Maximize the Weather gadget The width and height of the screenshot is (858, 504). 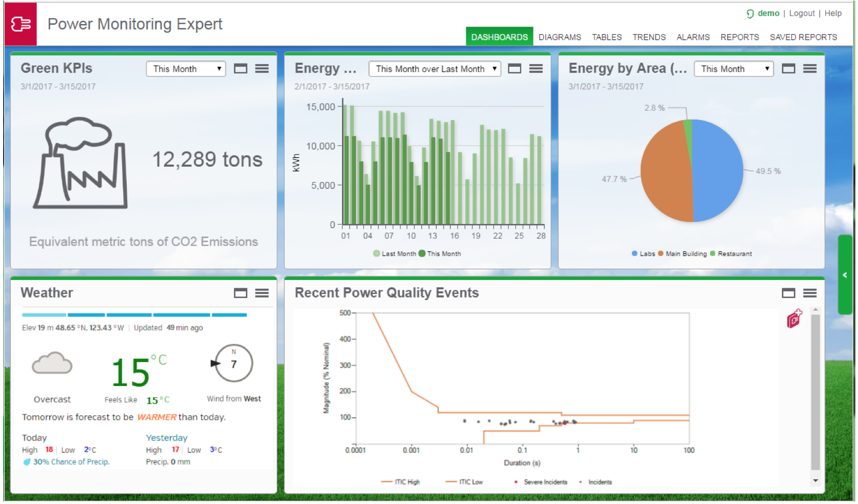coord(241,293)
